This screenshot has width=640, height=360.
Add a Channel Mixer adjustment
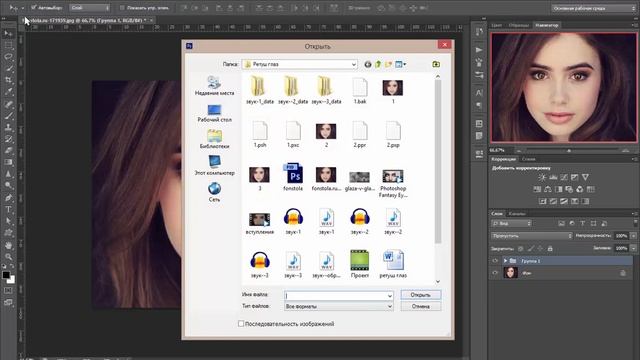coord(580,189)
